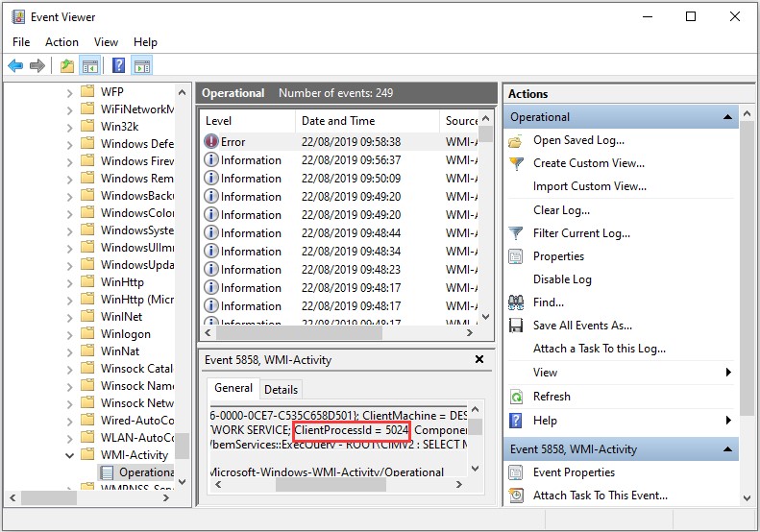Click Clear Log action
The image size is (760, 532).
[561, 210]
